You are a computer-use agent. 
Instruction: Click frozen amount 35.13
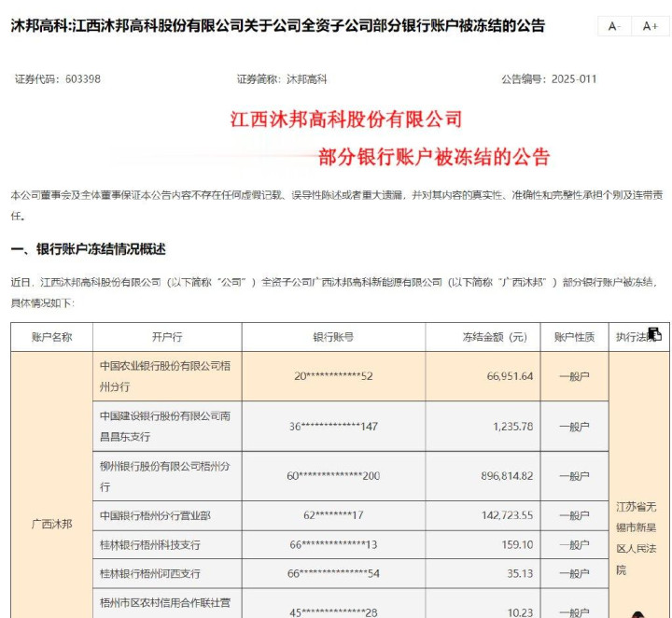point(520,573)
